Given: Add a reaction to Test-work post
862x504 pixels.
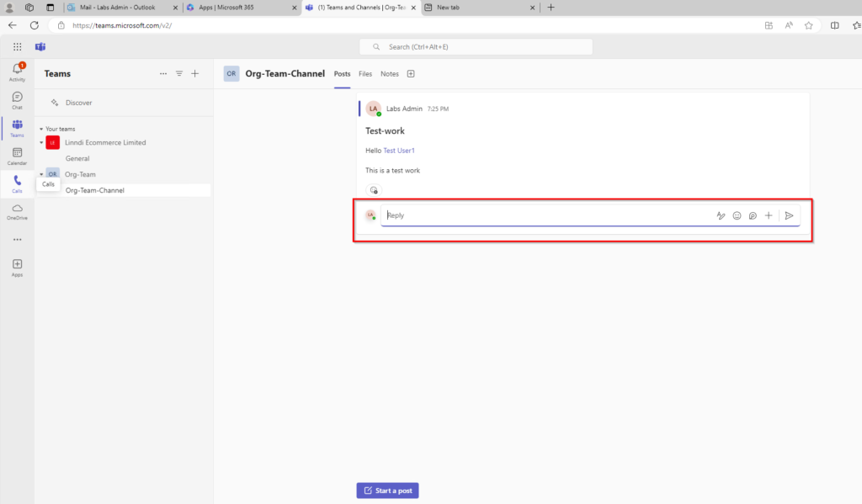Looking at the screenshot, I should coord(374,190).
